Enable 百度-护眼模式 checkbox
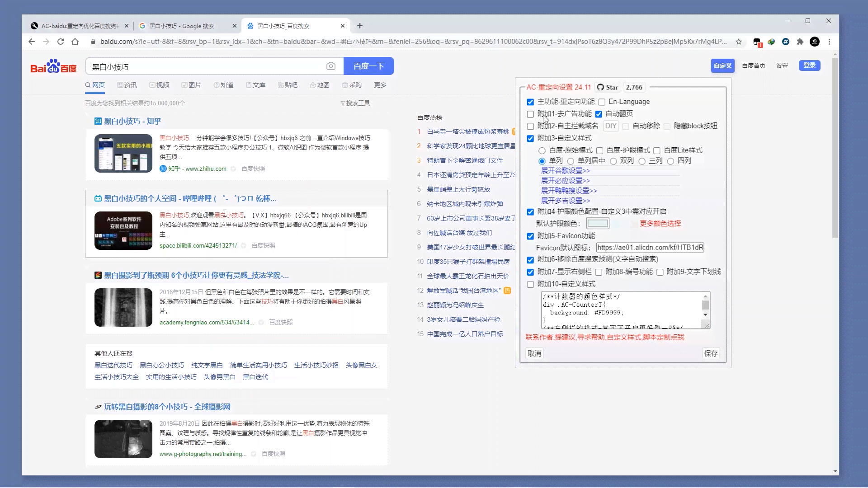 click(x=599, y=150)
